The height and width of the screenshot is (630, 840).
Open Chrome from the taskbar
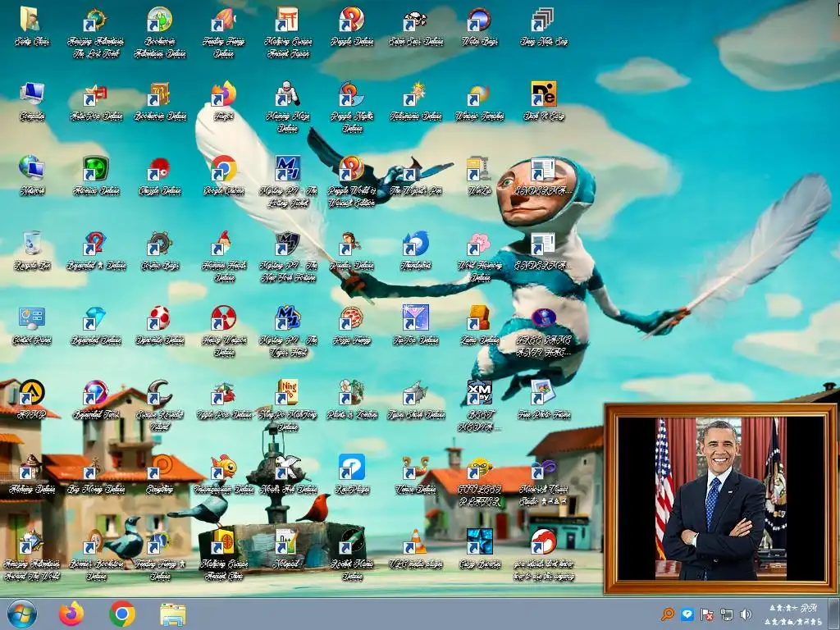[122, 614]
